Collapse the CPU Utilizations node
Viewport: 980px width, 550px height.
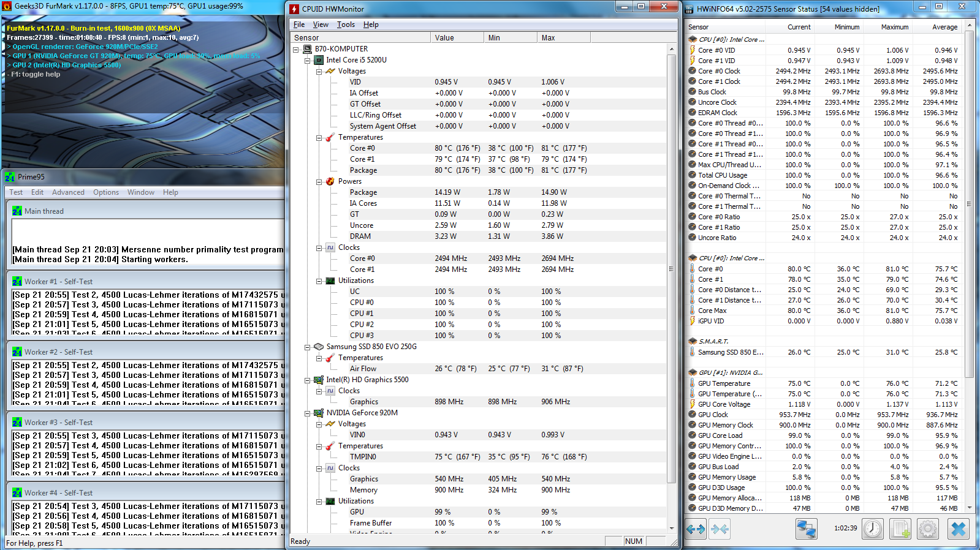319,281
